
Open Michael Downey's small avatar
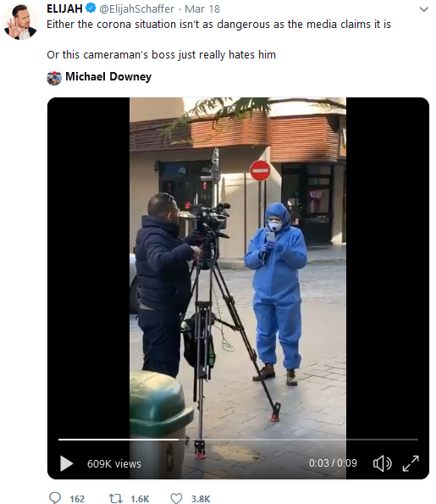pos(54,78)
